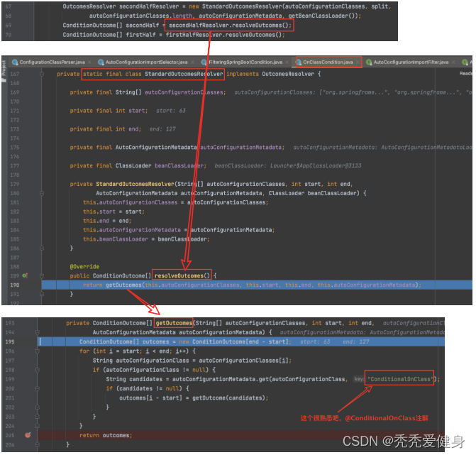The height and width of the screenshot is (455, 476).
Task: Click the "ConditionalOnClass" string literal
Action: (401, 379)
